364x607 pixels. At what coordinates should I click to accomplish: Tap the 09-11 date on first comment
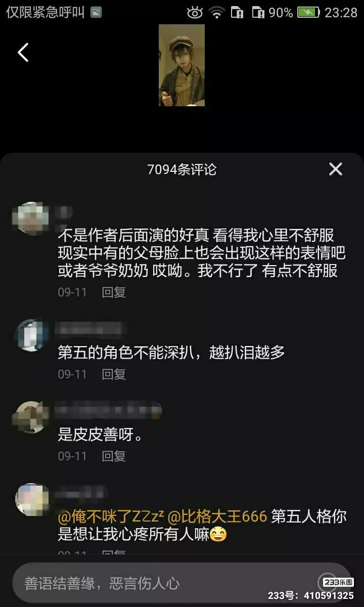(x=72, y=292)
